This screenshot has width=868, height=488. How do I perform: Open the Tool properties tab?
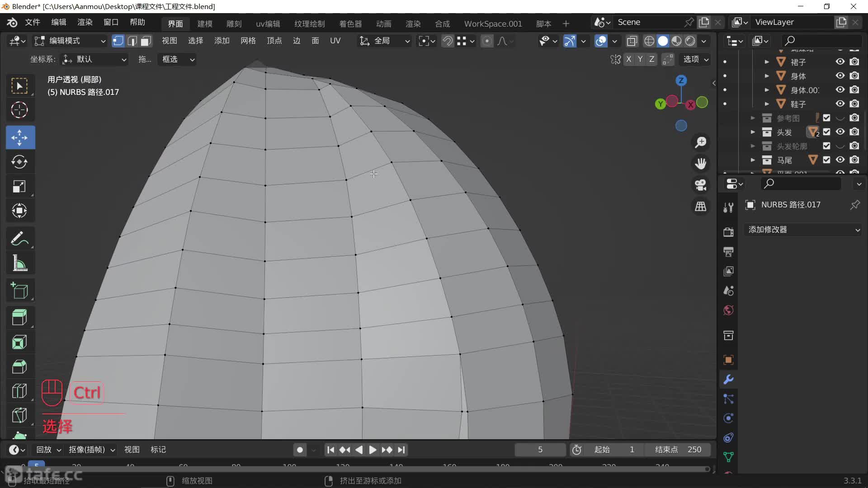tap(728, 207)
